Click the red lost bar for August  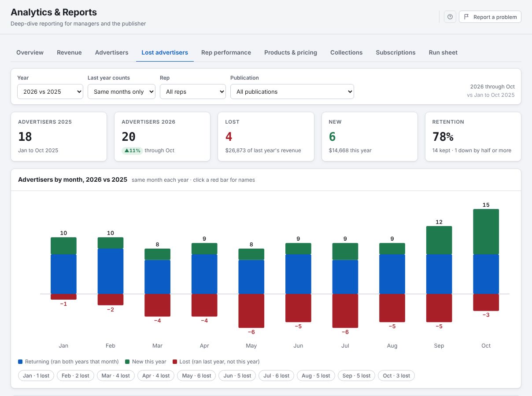(392, 308)
